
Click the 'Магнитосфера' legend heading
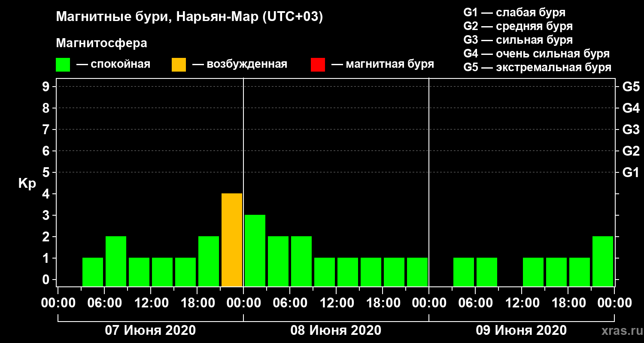pos(101,43)
